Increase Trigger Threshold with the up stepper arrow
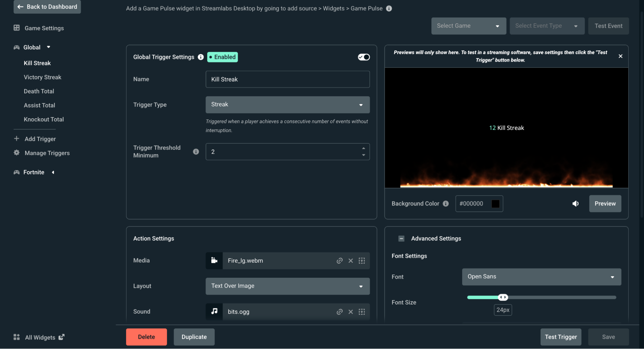Screen dimensions: 644x349 [x=364, y=148]
